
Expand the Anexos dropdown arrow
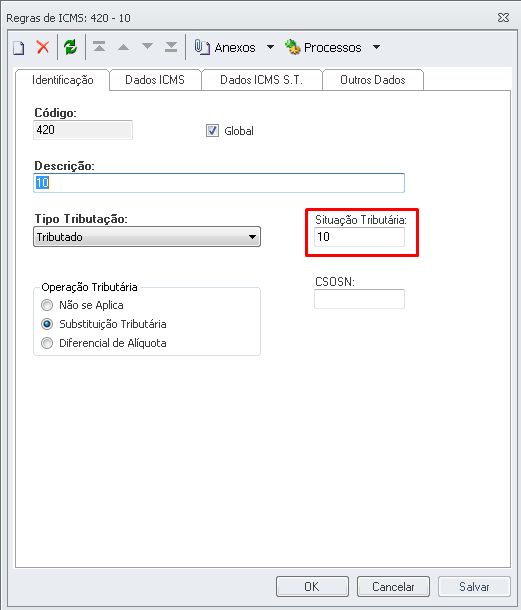270,47
